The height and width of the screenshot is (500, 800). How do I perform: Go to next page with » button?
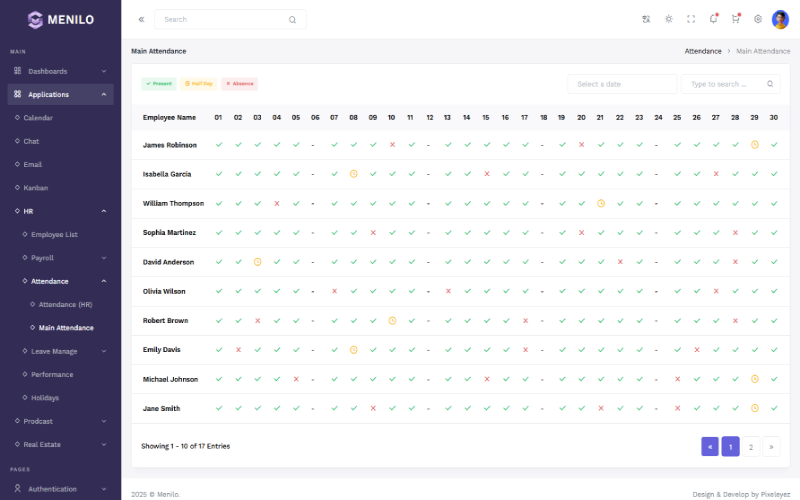coord(771,447)
